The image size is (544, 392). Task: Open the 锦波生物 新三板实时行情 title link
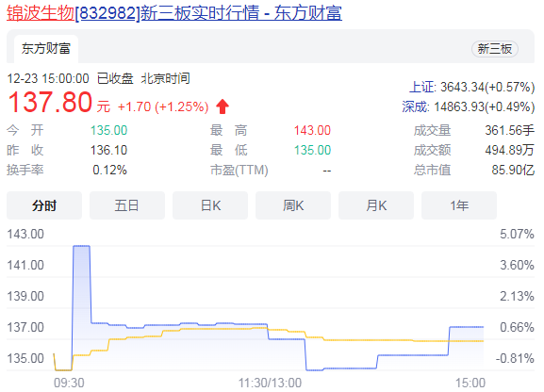(x=174, y=13)
